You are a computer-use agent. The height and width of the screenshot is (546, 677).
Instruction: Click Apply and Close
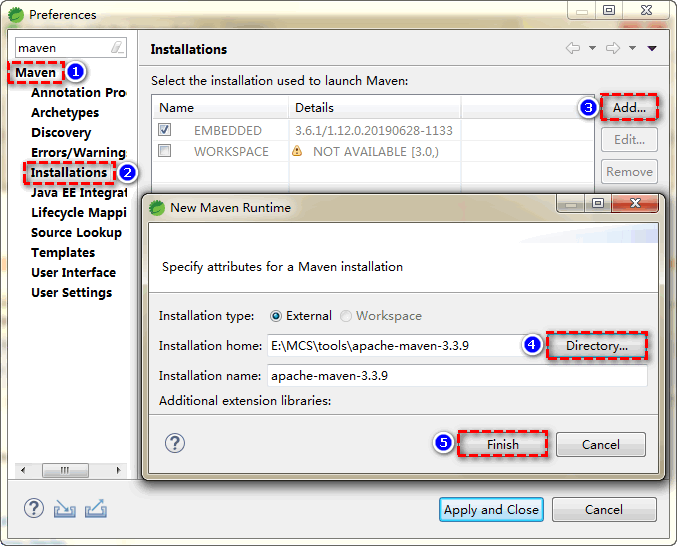point(491,509)
